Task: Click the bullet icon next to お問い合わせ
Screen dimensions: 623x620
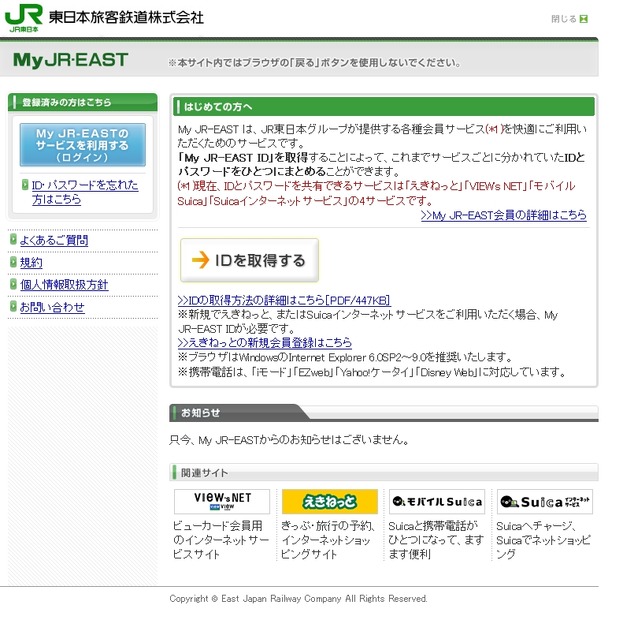Action: 14,306
